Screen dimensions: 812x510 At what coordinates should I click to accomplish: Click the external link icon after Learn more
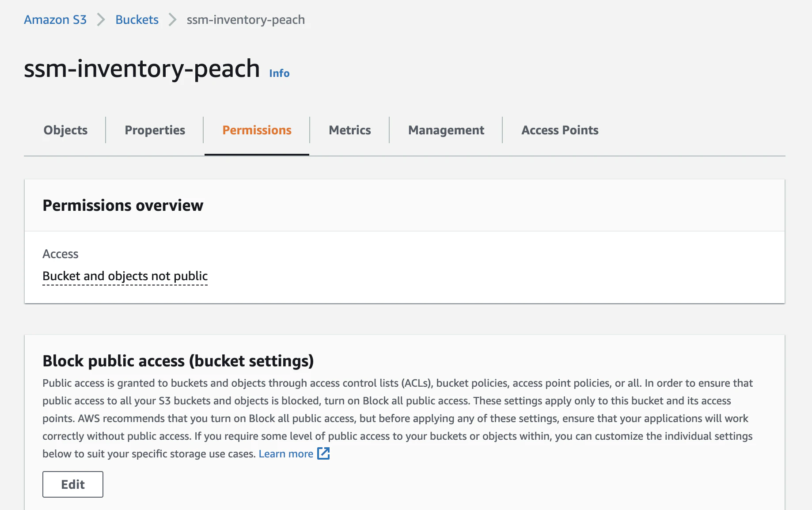pyautogui.click(x=324, y=453)
